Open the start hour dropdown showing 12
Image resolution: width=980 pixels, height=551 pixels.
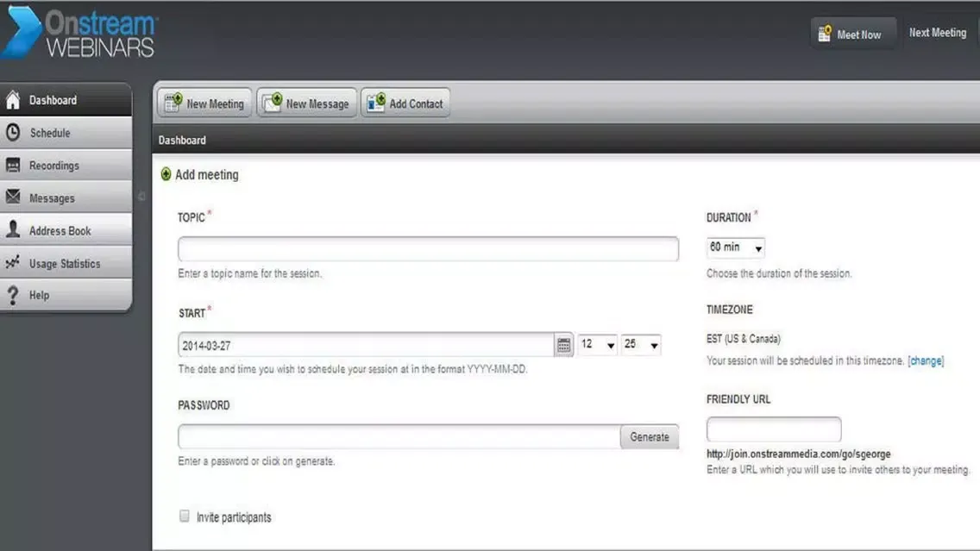[598, 344]
